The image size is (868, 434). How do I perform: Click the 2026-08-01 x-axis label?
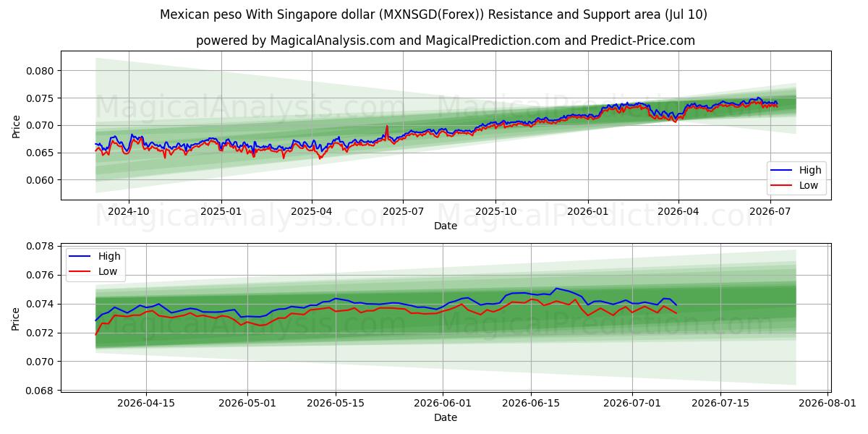(x=827, y=403)
